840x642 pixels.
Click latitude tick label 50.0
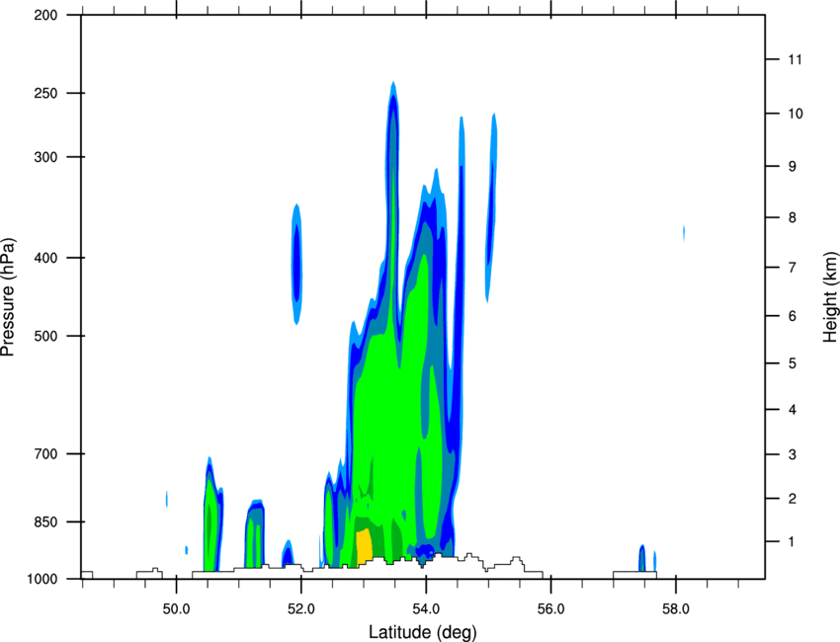tap(176, 609)
